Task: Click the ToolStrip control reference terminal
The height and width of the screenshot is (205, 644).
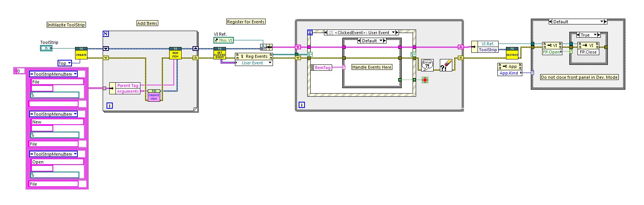Action: [x=46, y=48]
